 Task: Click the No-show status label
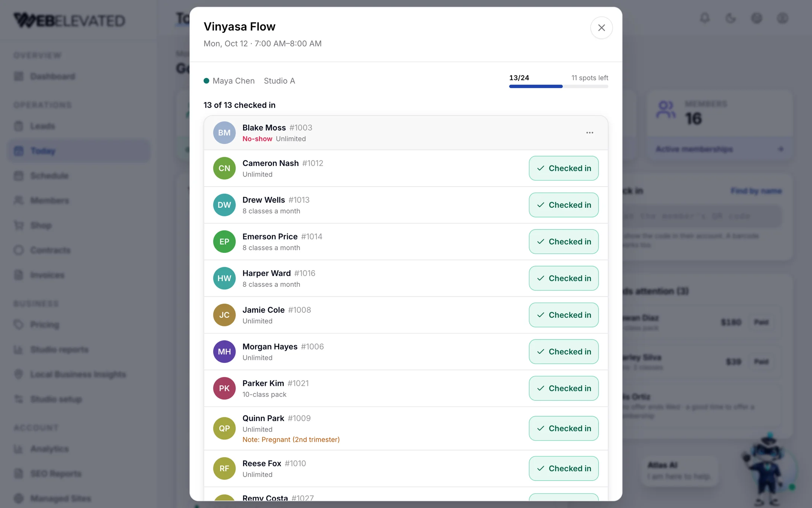coord(257,139)
